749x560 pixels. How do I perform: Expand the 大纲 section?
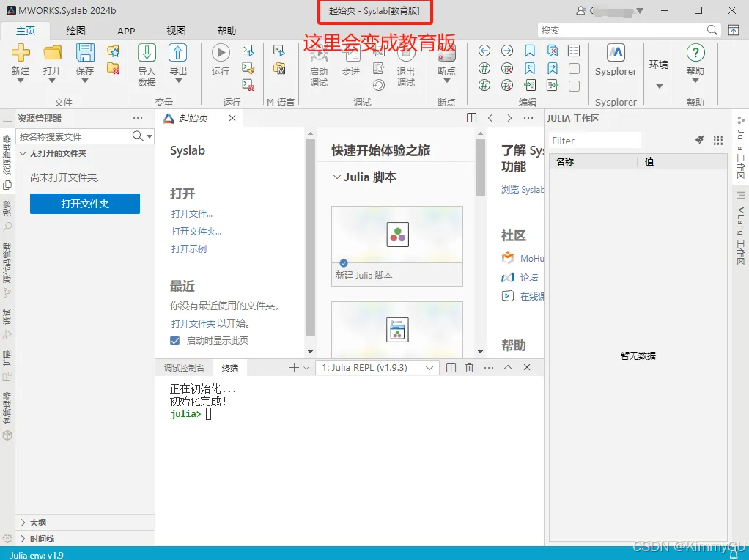[23, 523]
